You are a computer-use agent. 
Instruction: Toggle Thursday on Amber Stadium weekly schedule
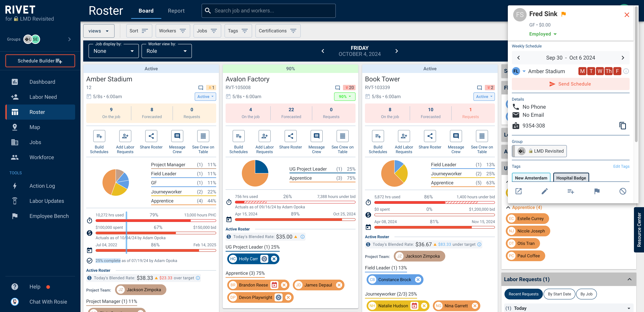point(608,71)
